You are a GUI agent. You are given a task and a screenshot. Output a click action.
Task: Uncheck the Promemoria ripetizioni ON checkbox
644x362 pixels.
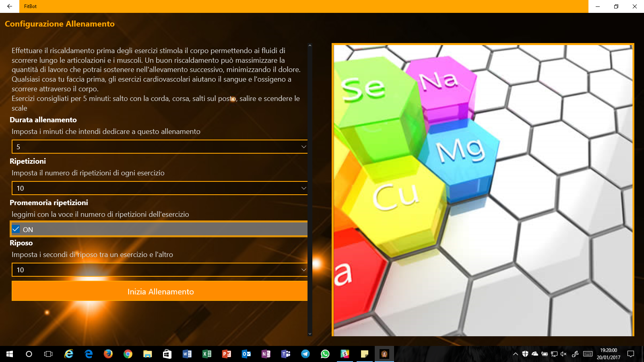[x=16, y=229]
